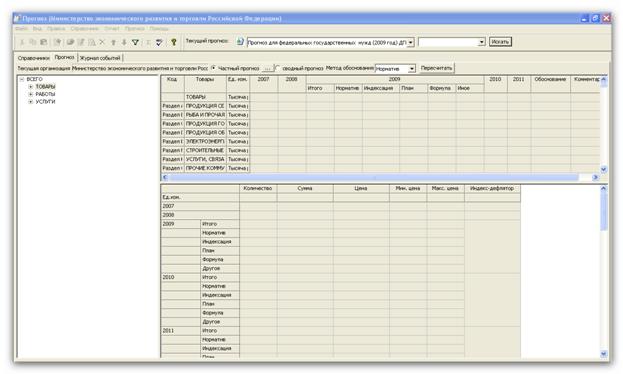Click the yellow question mark Help icon
This screenshot has height=374, width=623.
174,42
